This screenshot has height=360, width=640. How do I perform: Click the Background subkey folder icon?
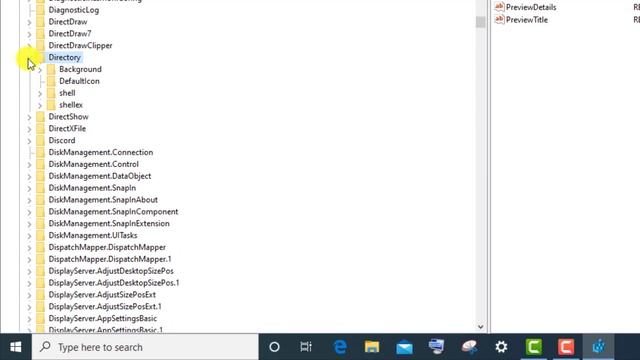[x=51, y=69]
